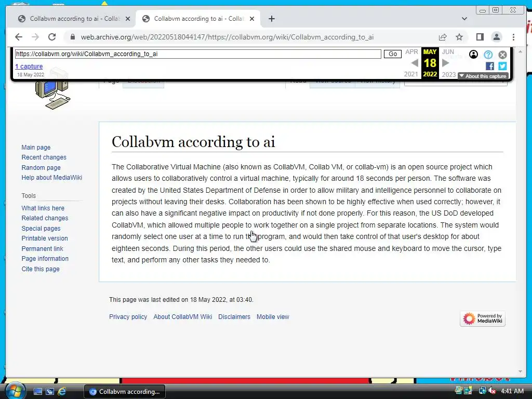View site information lock icon

[x=72, y=37]
